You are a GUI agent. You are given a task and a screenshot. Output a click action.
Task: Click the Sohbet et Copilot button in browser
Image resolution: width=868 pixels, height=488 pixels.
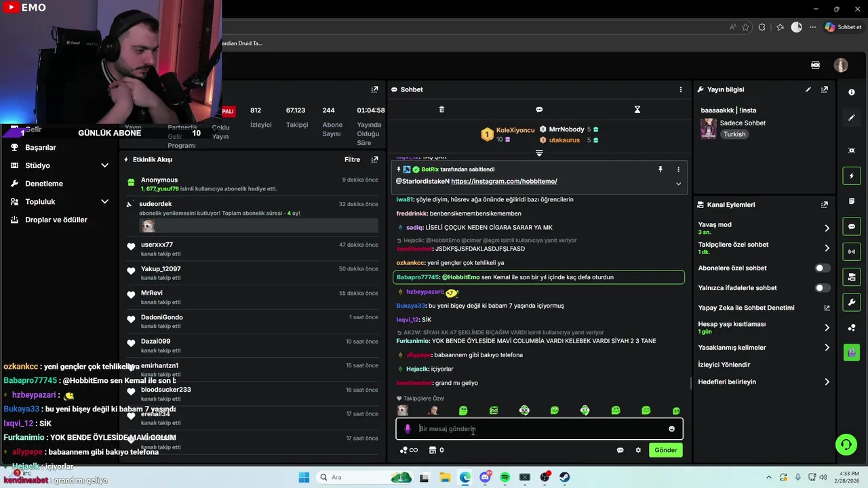[843, 27]
